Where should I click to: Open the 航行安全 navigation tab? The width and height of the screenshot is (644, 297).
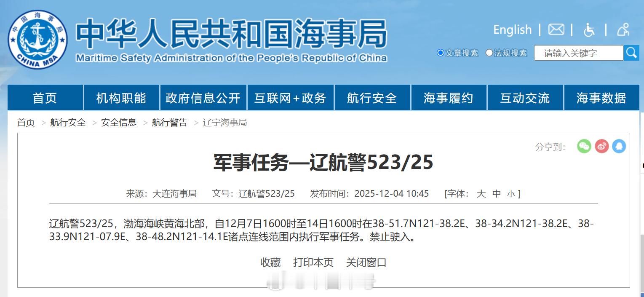372,98
